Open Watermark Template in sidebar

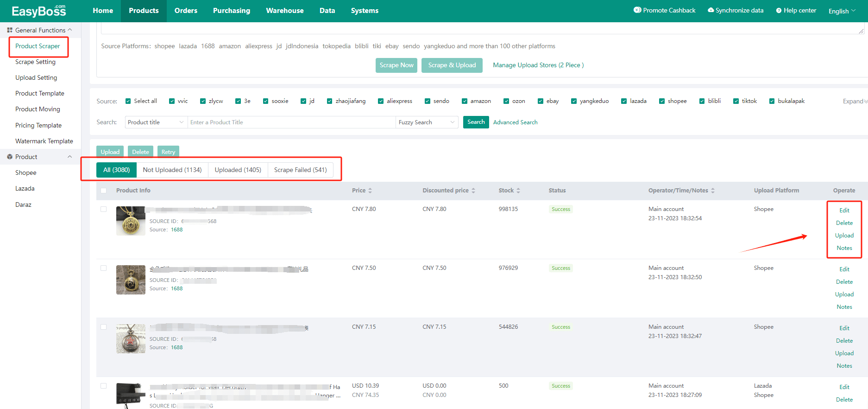[44, 141]
